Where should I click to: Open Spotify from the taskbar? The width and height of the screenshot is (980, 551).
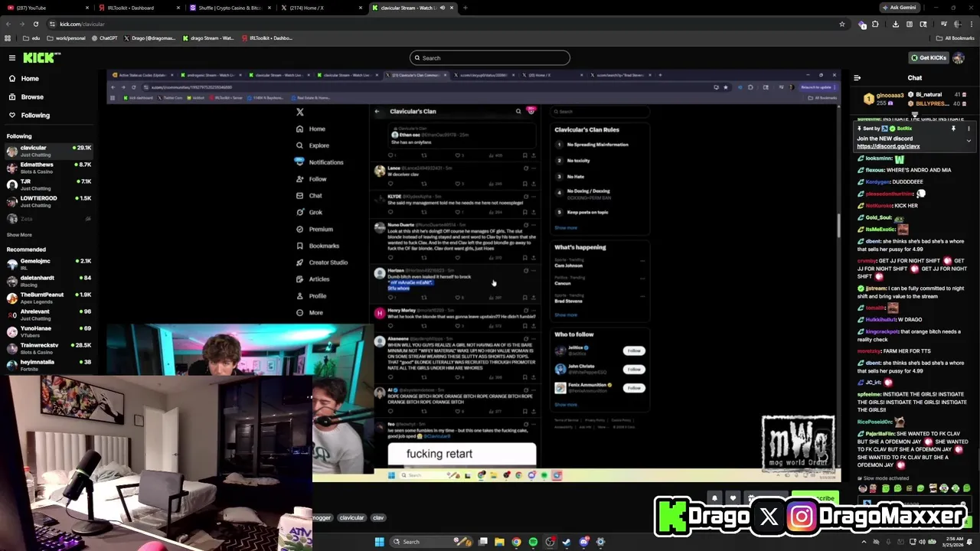(x=534, y=542)
